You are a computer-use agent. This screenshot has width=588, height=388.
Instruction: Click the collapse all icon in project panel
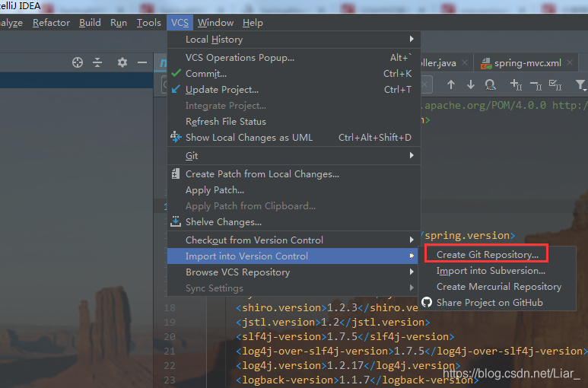(x=97, y=62)
